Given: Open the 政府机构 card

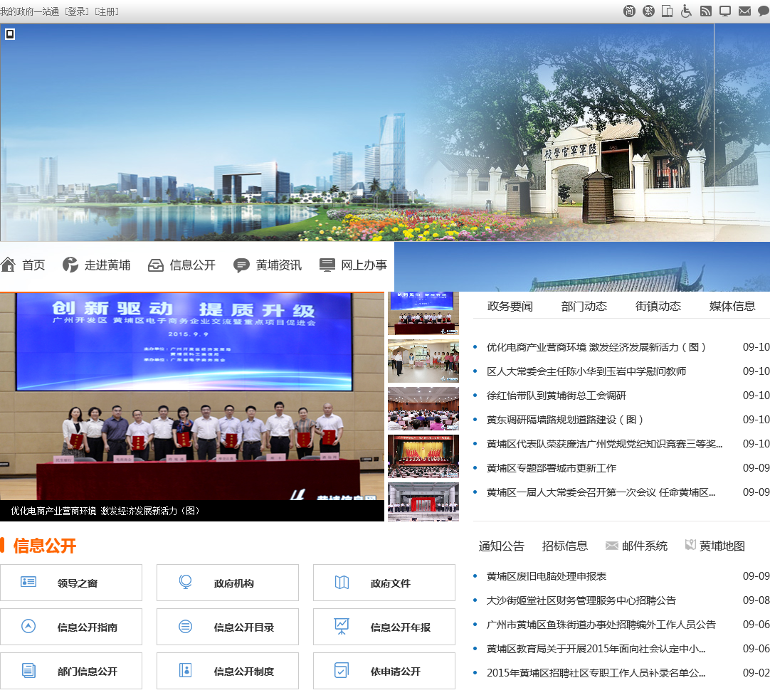Looking at the screenshot, I should [x=227, y=583].
